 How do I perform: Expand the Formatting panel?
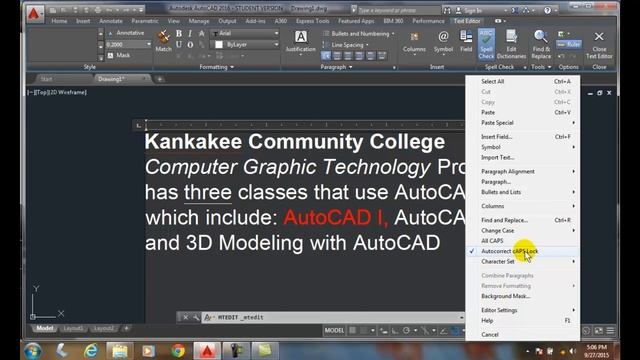[216, 67]
